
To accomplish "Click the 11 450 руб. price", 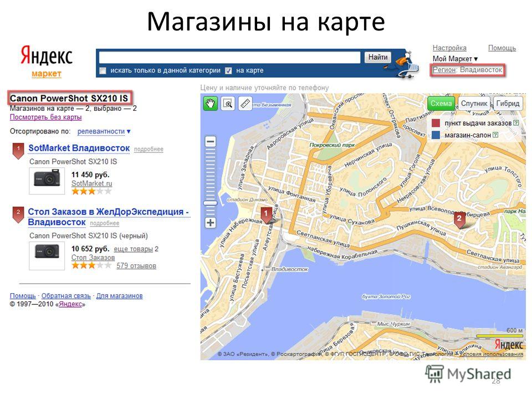I will click(x=90, y=175).
